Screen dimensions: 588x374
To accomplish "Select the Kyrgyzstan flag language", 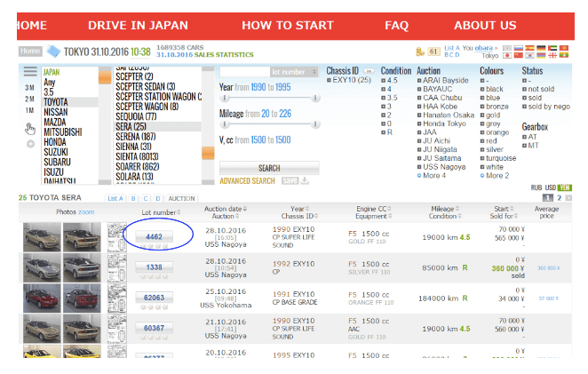I will 564,48.
